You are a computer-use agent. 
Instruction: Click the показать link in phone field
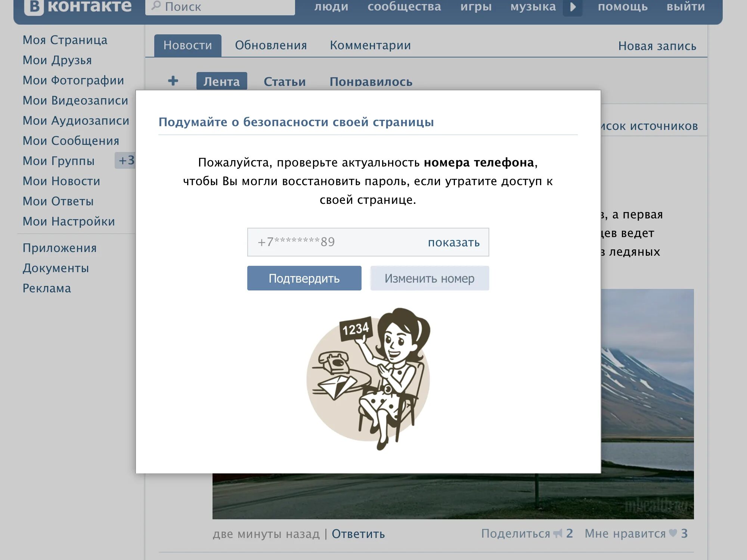(x=453, y=243)
